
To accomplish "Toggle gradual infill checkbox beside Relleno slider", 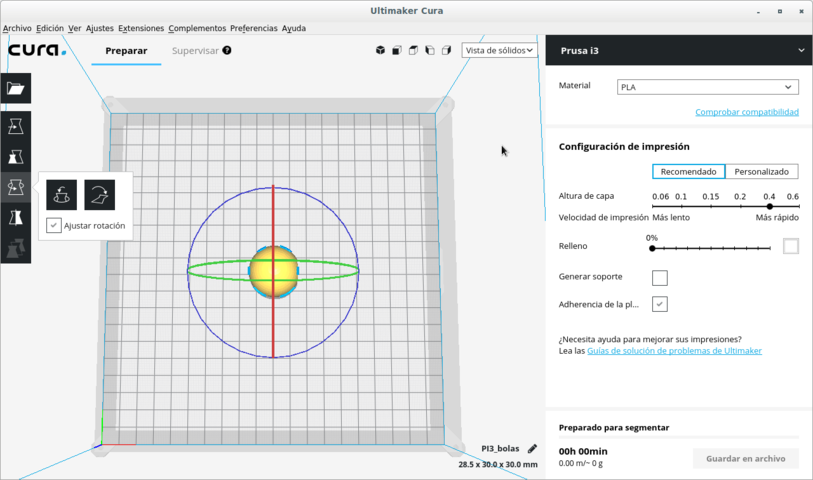I will point(791,246).
